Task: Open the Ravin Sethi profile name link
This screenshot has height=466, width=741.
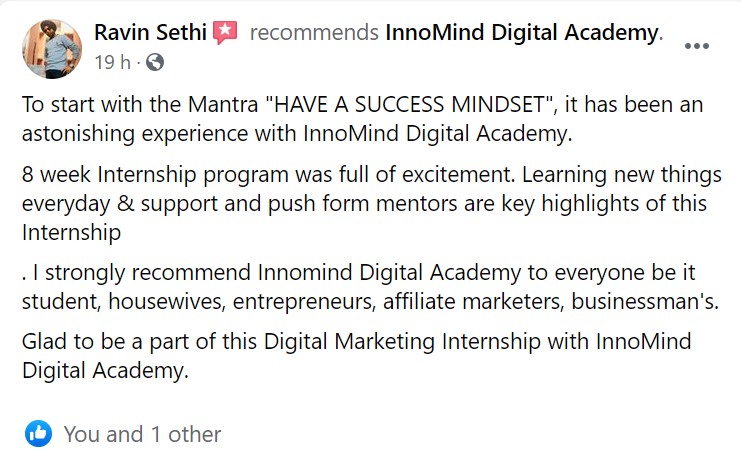Action: [150, 33]
